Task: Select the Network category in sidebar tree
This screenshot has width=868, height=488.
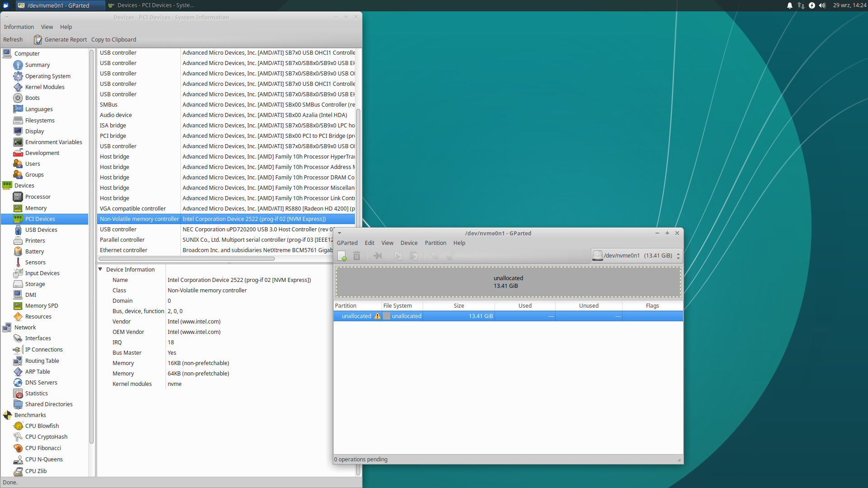Action: click(25, 328)
